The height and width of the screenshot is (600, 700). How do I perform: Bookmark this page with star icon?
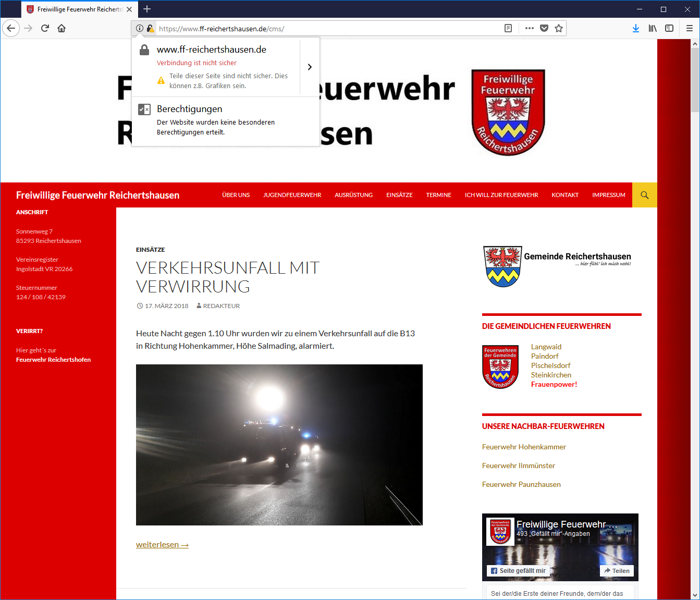(x=559, y=28)
